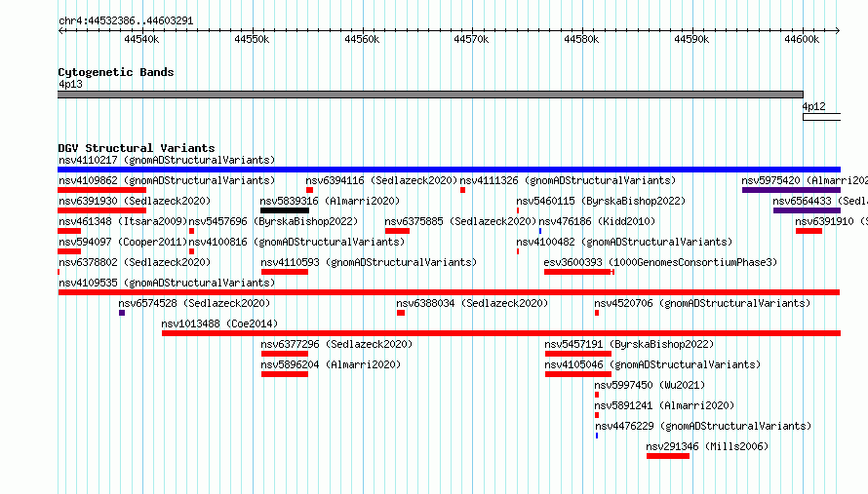Viewport: 868px width, 494px height.
Task: Open the nsv4520706 gnomAD variant label
Action: [702, 303]
